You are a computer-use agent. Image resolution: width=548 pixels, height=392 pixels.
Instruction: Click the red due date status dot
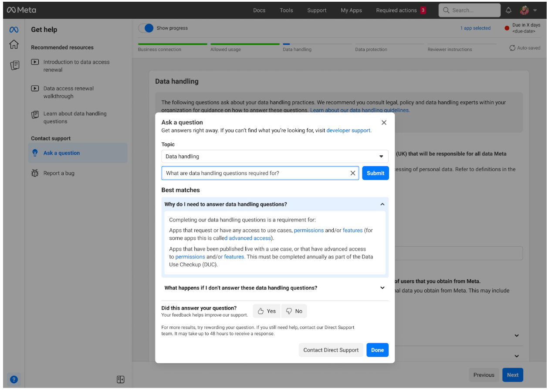507,28
